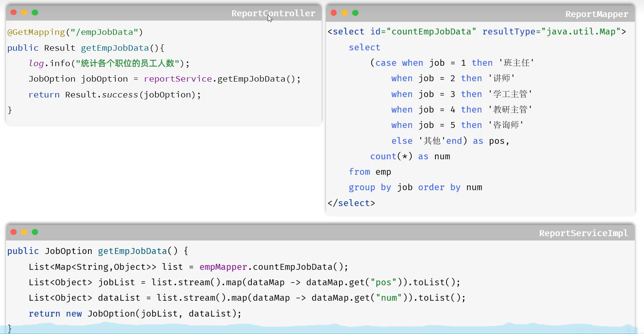Close the ReportController code window
This screenshot has width=644, height=334.
[13, 13]
